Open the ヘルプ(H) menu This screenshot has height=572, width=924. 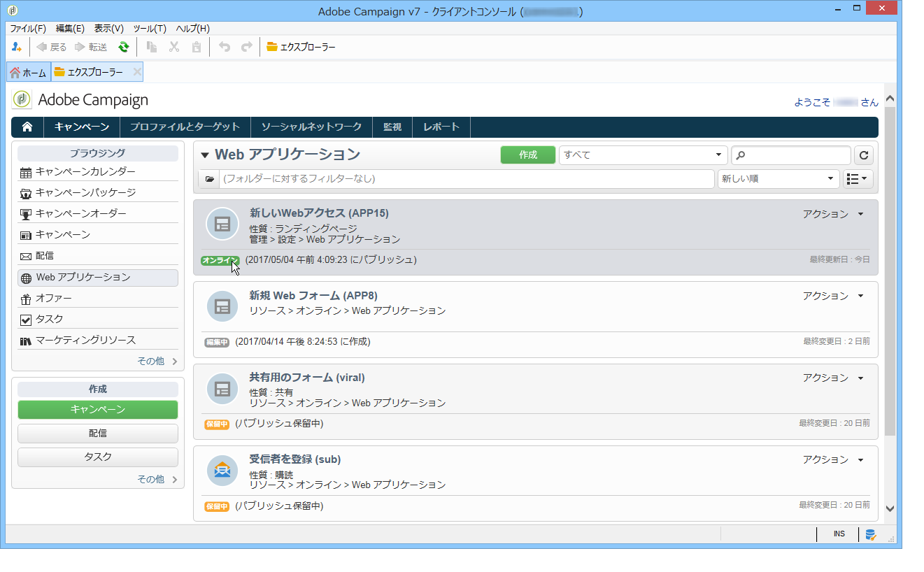(x=192, y=29)
